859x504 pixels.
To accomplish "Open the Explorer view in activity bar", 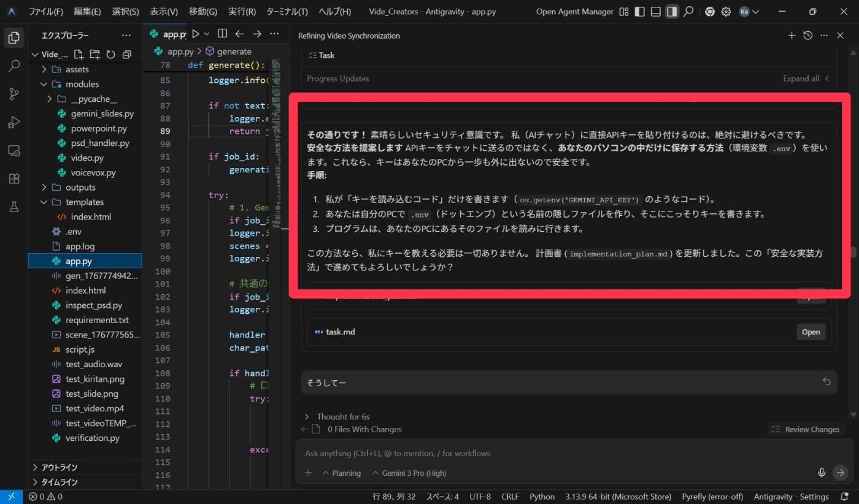I will coord(13,37).
